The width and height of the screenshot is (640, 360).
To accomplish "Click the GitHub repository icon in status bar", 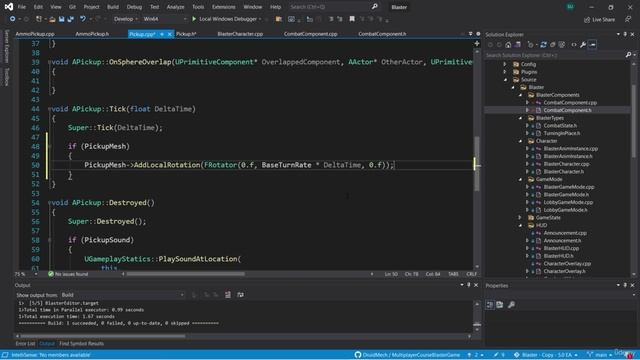I will tap(358, 355).
